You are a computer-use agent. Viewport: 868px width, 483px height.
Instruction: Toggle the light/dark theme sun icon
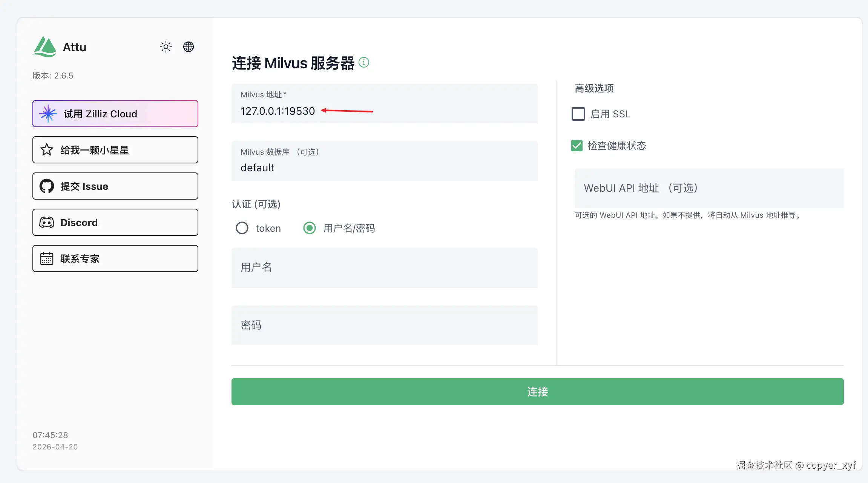coord(166,47)
